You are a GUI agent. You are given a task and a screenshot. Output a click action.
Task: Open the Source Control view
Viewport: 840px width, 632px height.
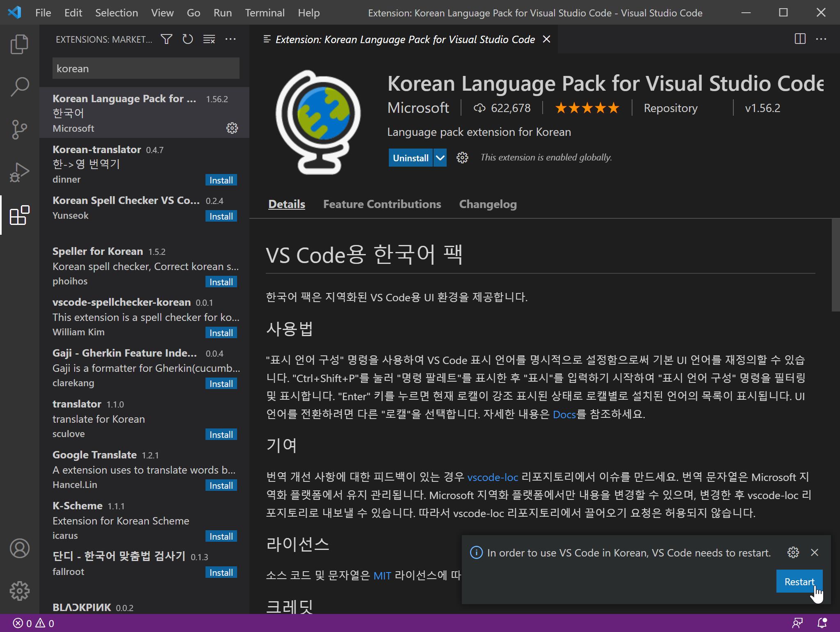click(x=19, y=129)
